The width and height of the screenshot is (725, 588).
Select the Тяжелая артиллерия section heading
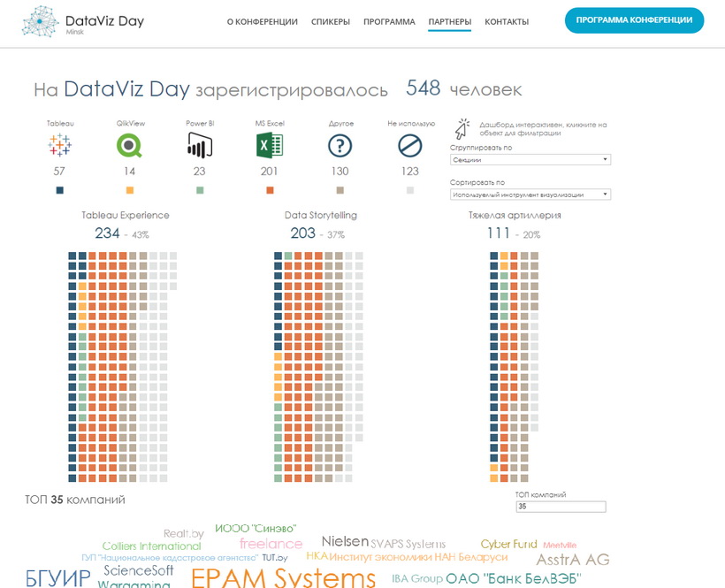[x=515, y=215]
